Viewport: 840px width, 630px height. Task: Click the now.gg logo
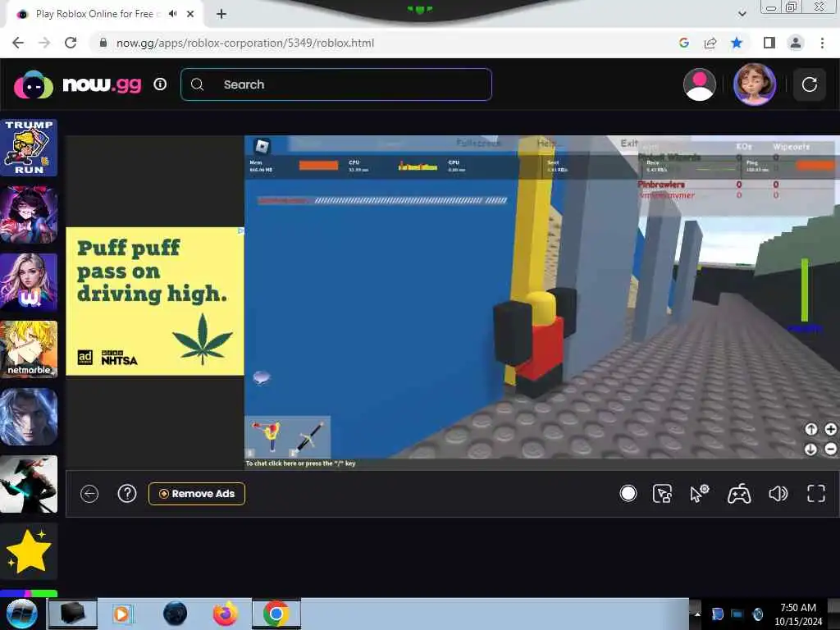[x=78, y=84]
